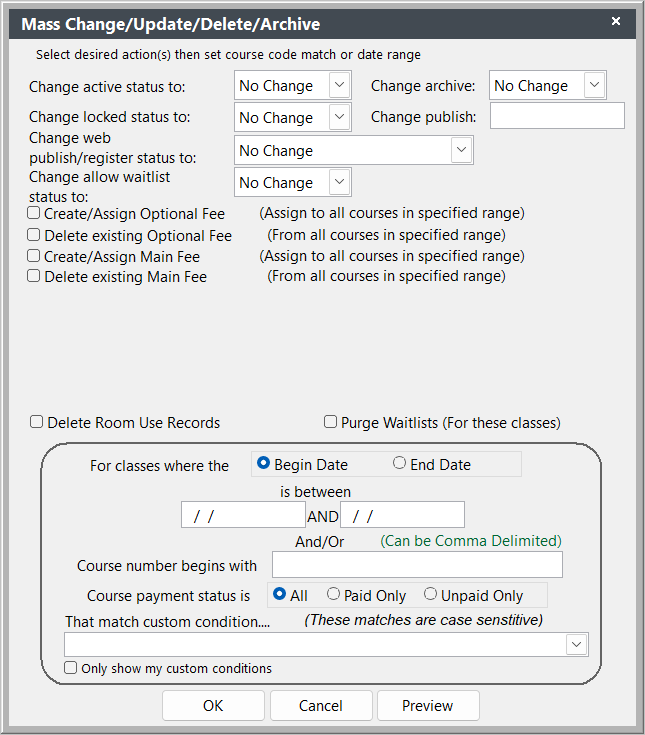The width and height of the screenshot is (645, 735).
Task: Click the Change publish input field
Action: tap(557, 116)
